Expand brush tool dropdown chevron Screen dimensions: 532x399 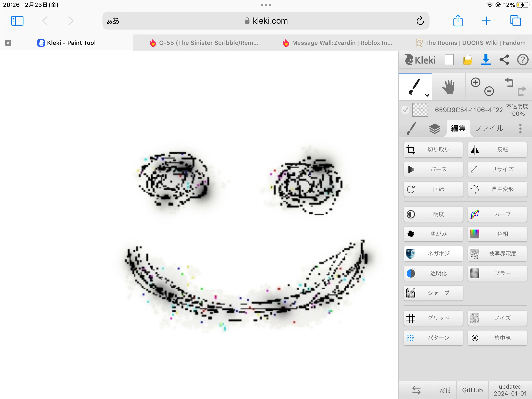pos(427,95)
